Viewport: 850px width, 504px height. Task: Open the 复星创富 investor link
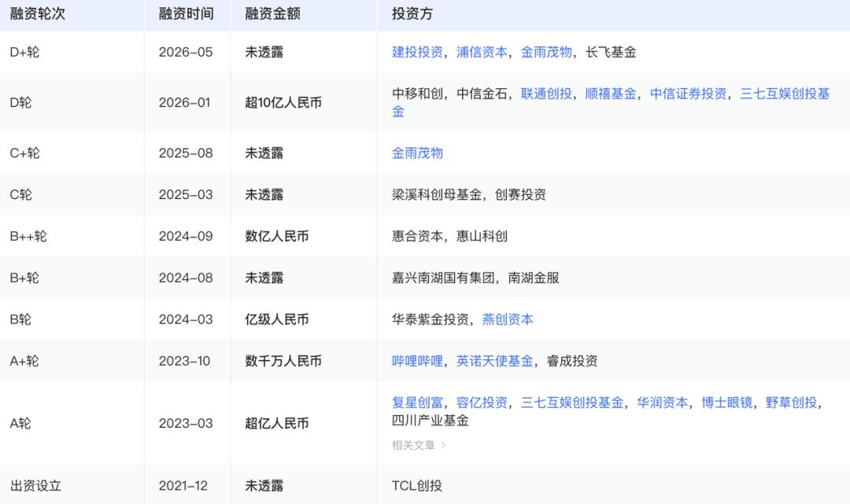coord(417,403)
